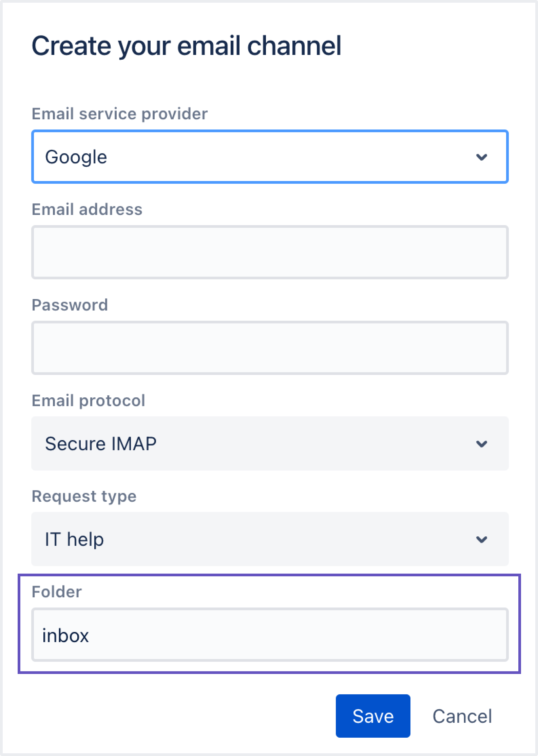
Task: Click the 'Google' value in the provider select
Action: pos(76,157)
